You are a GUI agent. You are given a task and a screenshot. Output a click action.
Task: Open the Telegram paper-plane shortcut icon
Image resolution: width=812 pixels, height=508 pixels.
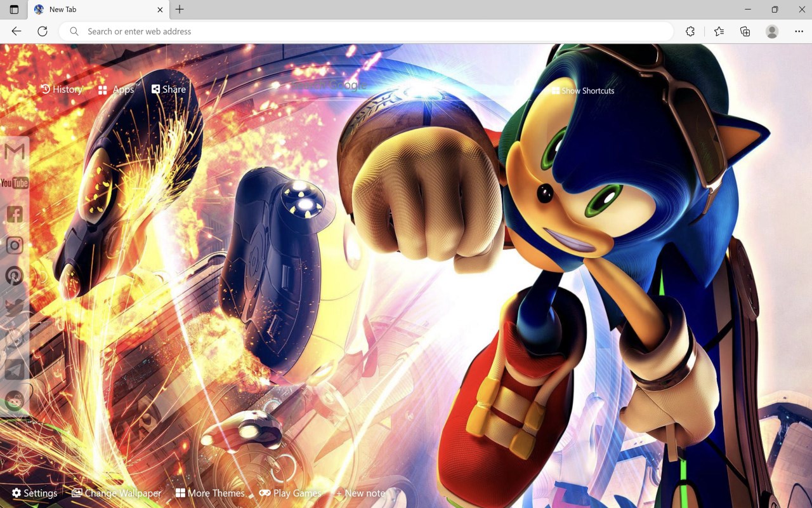click(14, 370)
